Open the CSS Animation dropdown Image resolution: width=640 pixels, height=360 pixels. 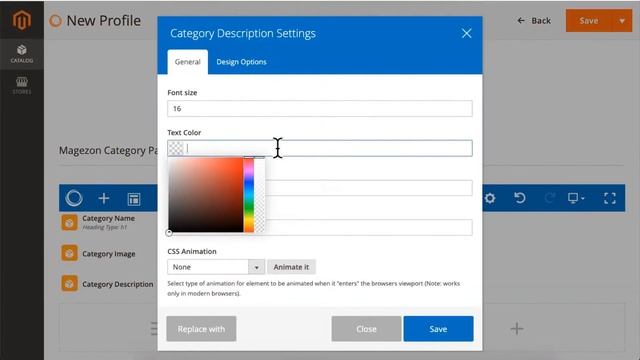(x=216, y=267)
